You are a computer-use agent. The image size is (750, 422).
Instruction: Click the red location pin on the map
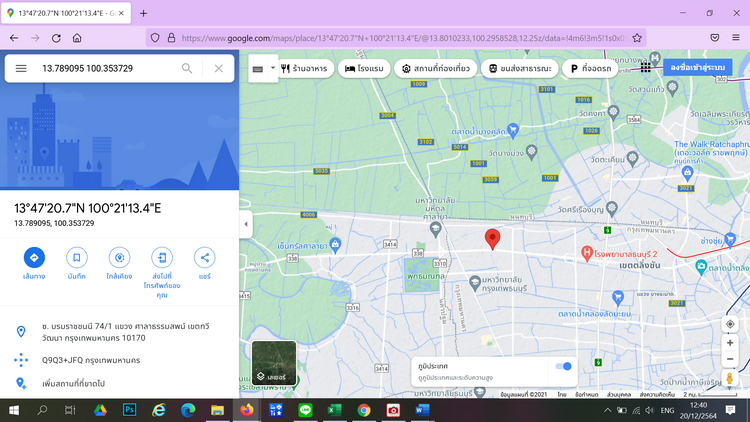pyautogui.click(x=492, y=239)
